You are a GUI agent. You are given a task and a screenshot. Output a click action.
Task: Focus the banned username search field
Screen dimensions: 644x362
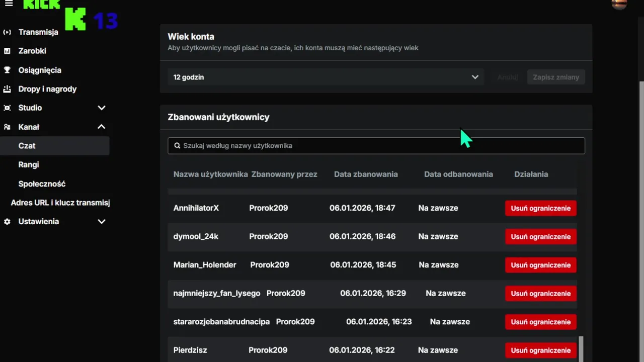(376, 146)
